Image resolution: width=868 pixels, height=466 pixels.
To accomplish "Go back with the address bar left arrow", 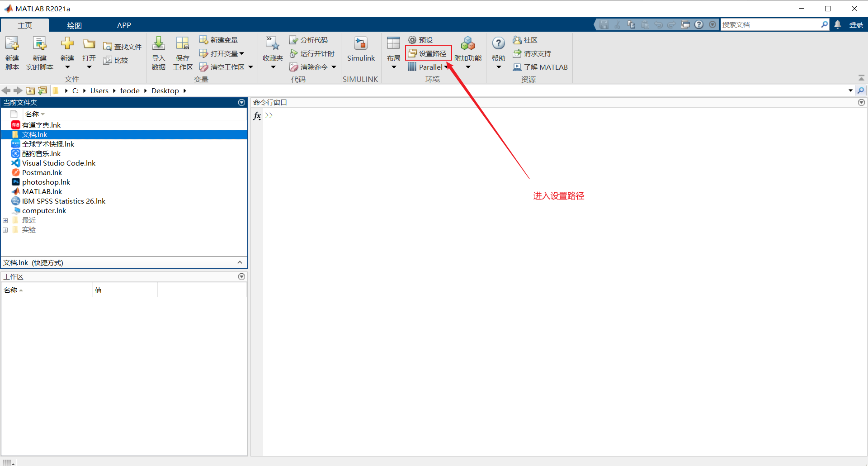I will (x=6, y=90).
